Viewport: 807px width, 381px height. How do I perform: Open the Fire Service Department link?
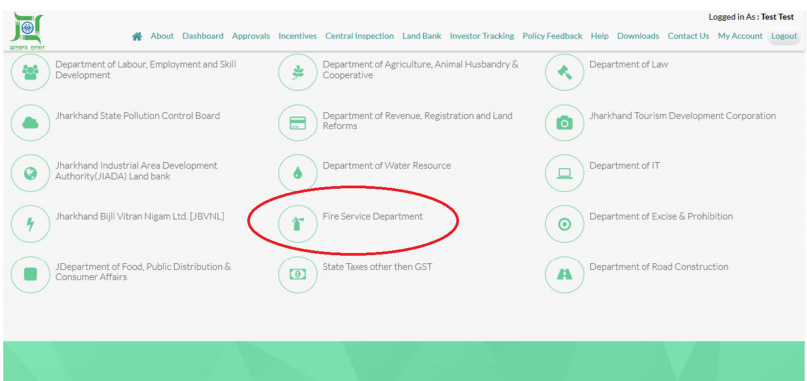pos(373,216)
